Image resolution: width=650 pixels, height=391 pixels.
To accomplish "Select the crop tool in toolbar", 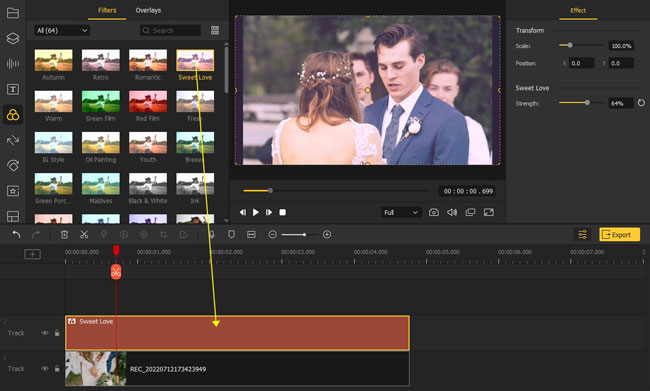I will pos(163,235).
